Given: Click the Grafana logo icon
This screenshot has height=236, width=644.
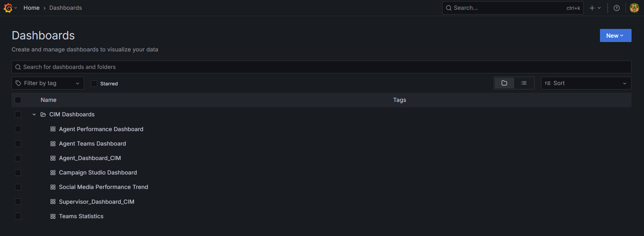Looking at the screenshot, I should 8,8.
